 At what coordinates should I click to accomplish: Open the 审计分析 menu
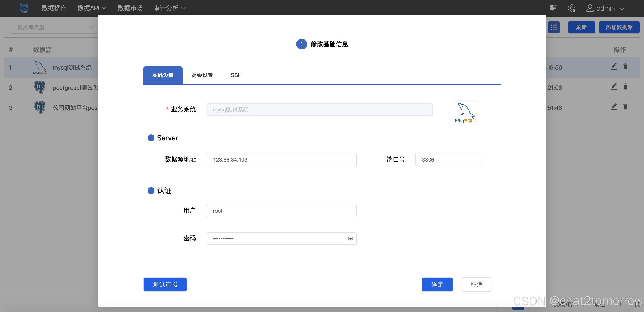(169, 8)
